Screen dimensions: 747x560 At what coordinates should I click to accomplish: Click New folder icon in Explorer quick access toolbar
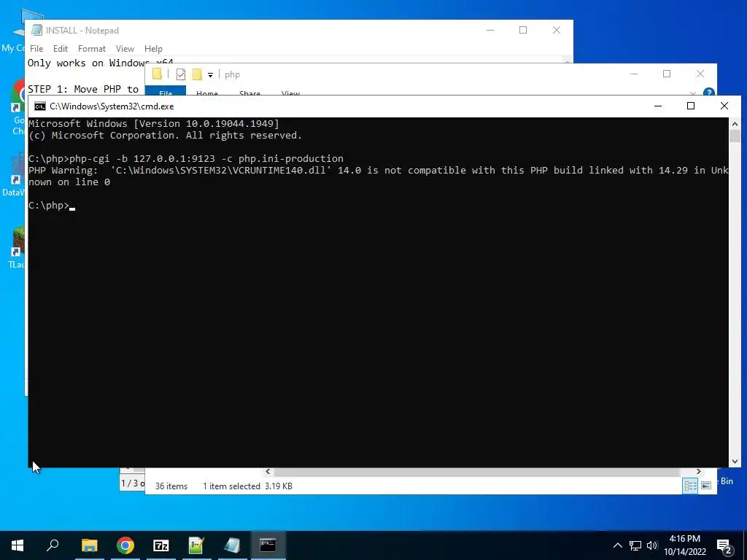197,74
